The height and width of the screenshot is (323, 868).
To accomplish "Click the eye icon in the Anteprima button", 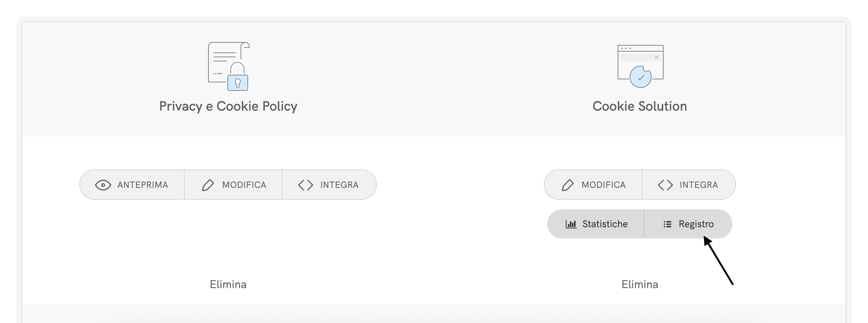I will point(103,185).
